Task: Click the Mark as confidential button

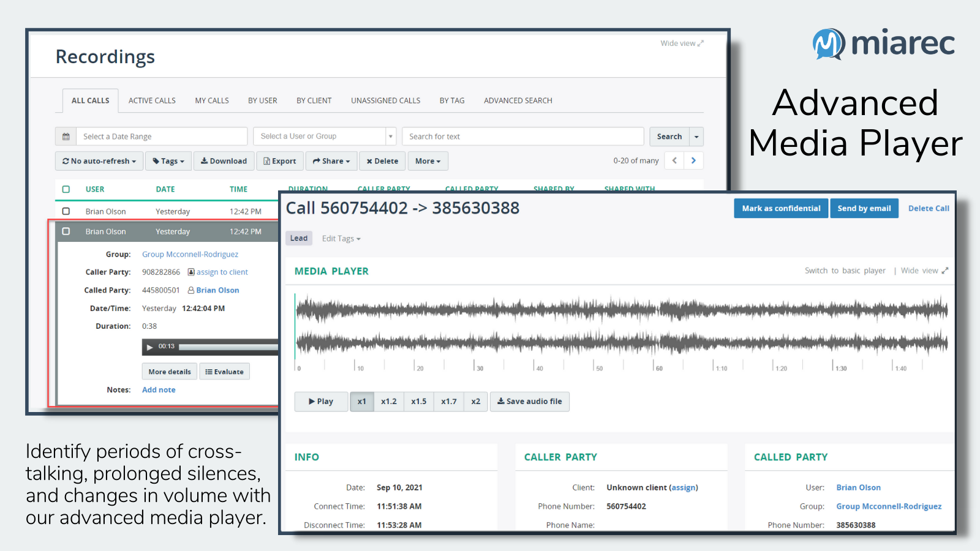Action: point(780,208)
